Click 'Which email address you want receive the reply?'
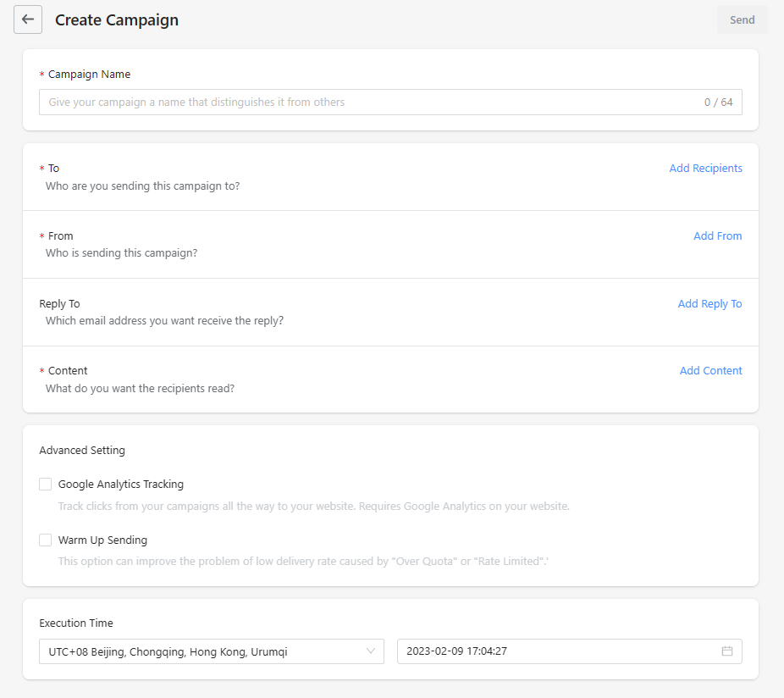 pos(164,321)
